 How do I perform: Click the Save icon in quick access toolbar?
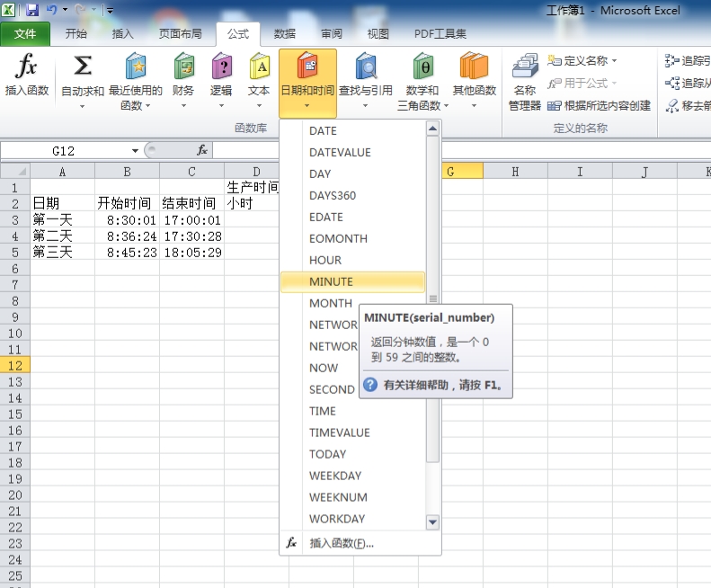[32, 10]
